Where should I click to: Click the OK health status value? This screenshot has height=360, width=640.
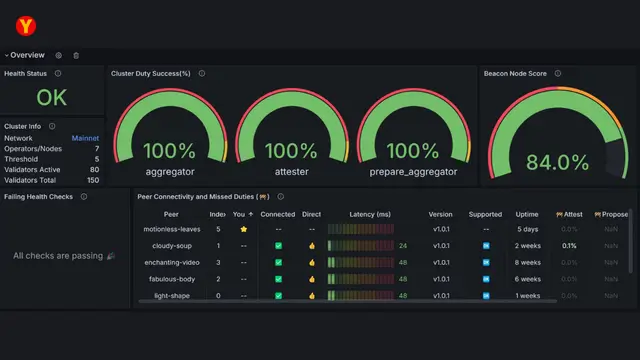[51, 98]
